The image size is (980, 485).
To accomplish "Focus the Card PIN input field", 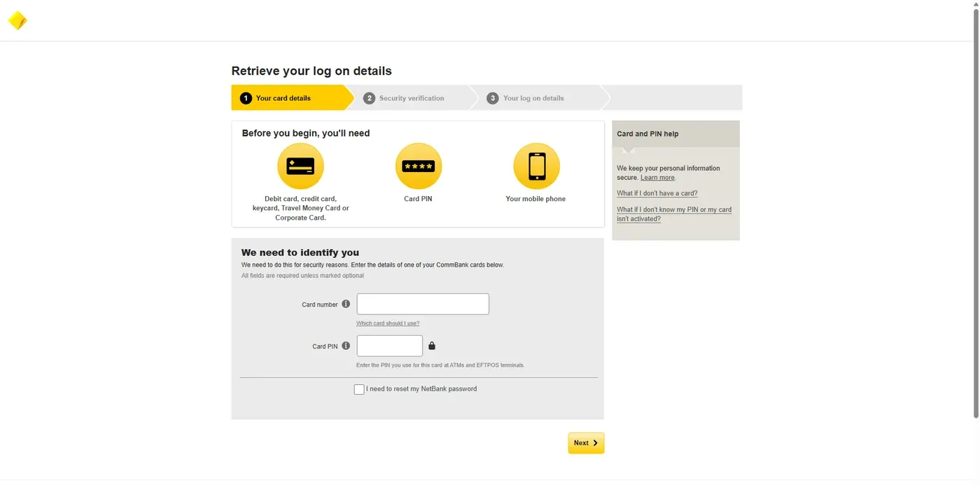I will tap(390, 346).
